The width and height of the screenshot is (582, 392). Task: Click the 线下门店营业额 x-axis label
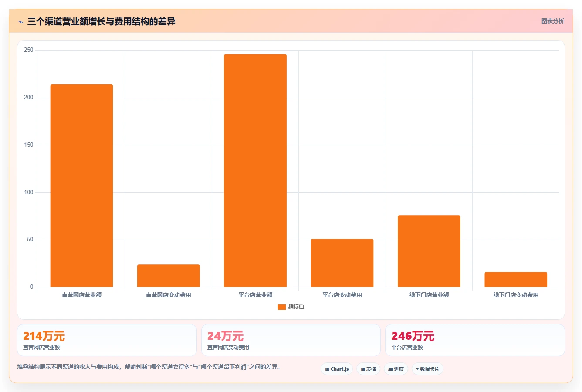(x=429, y=295)
